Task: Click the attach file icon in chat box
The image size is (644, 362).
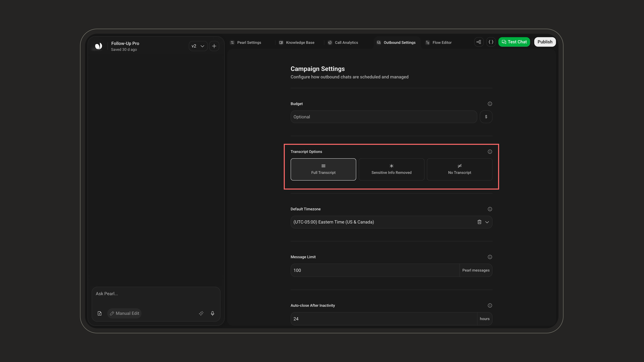Action: click(99, 313)
